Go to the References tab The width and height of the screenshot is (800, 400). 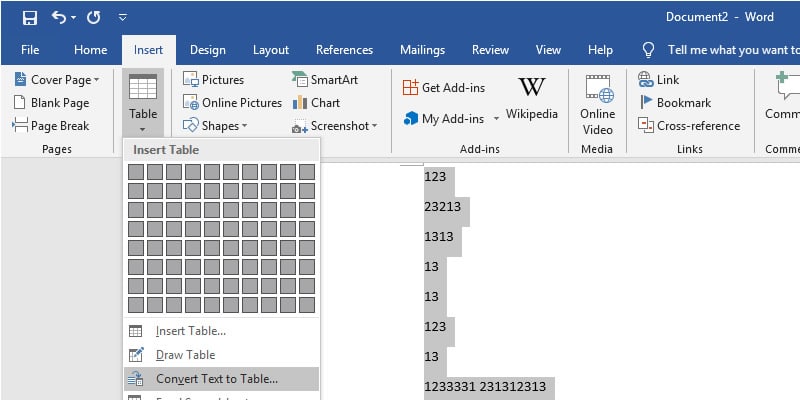click(344, 50)
